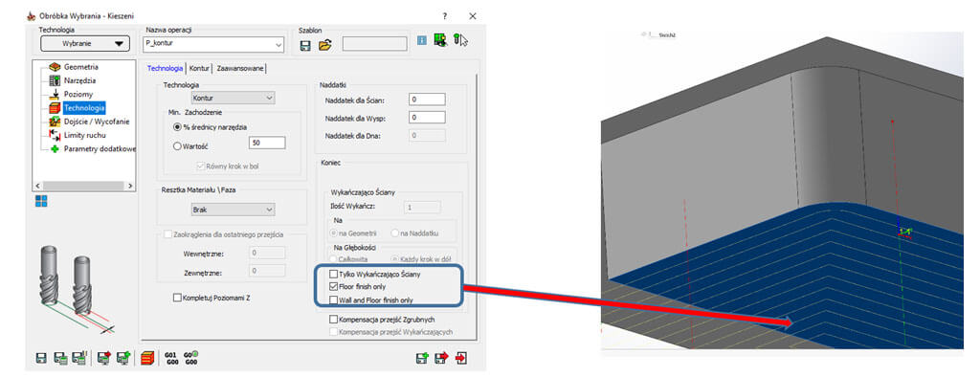
Task: Open template with the Szablon folder icon
Action: click(x=324, y=45)
